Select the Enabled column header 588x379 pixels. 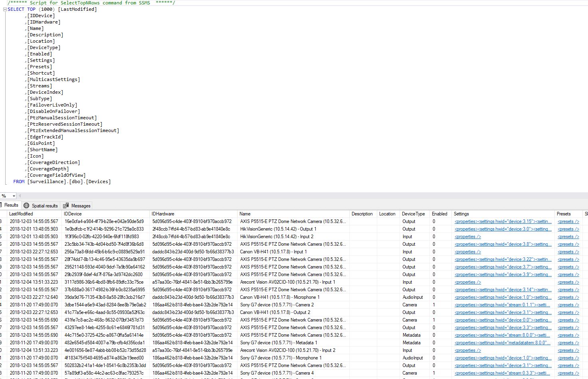[x=440, y=214]
